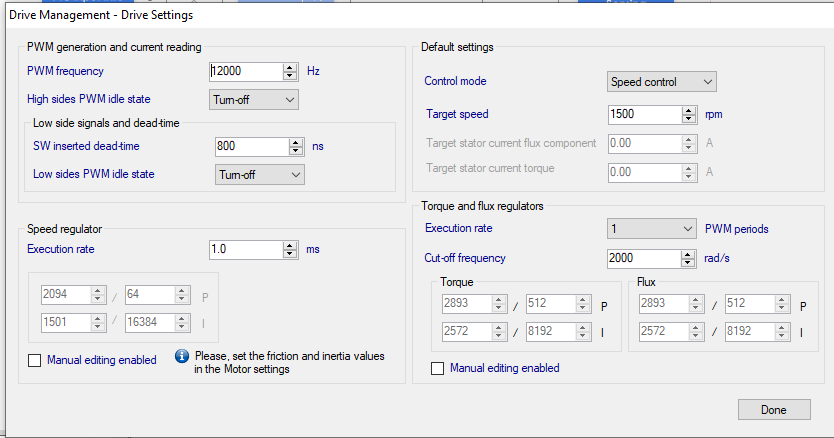Click the High sides PWM idle state label
Screen dimensions: 834x438
tap(89, 100)
